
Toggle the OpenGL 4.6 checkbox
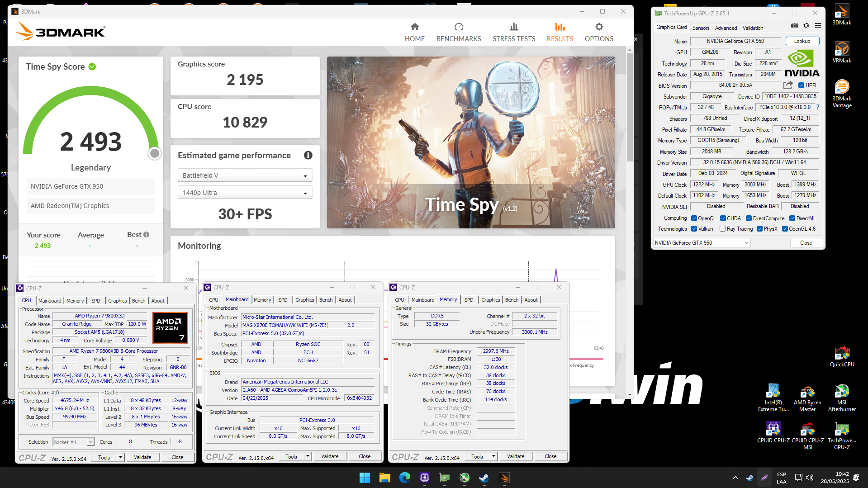click(x=785, y=229)
